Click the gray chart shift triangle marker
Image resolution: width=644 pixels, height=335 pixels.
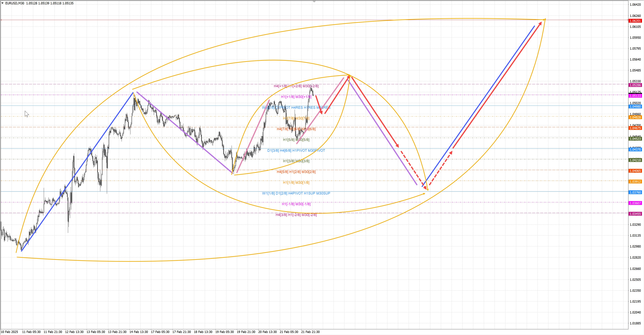[x=314, y=2]
